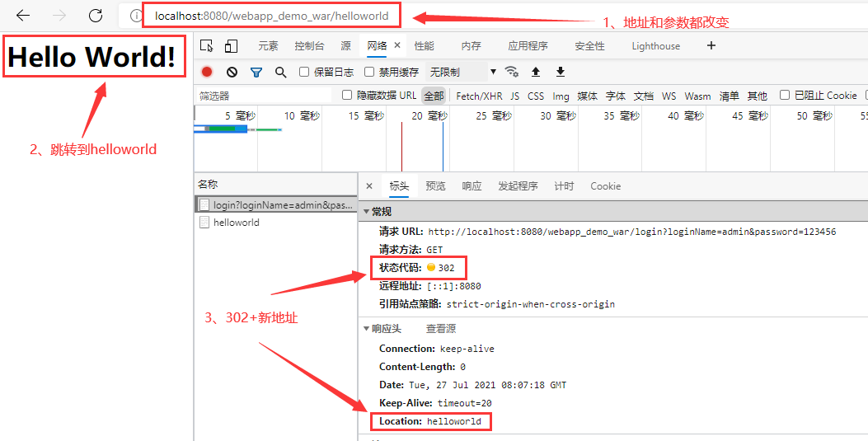Screen dimensions: 868x441
Task: Enable 保留日志 checkbox
Action: [304, 72]
